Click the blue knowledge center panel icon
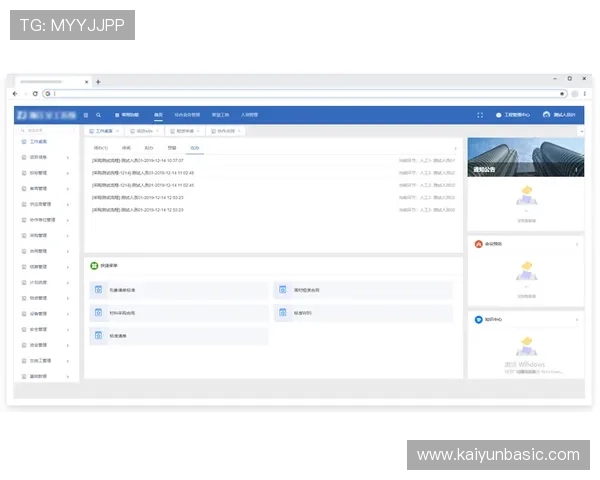 pos(478,320)
